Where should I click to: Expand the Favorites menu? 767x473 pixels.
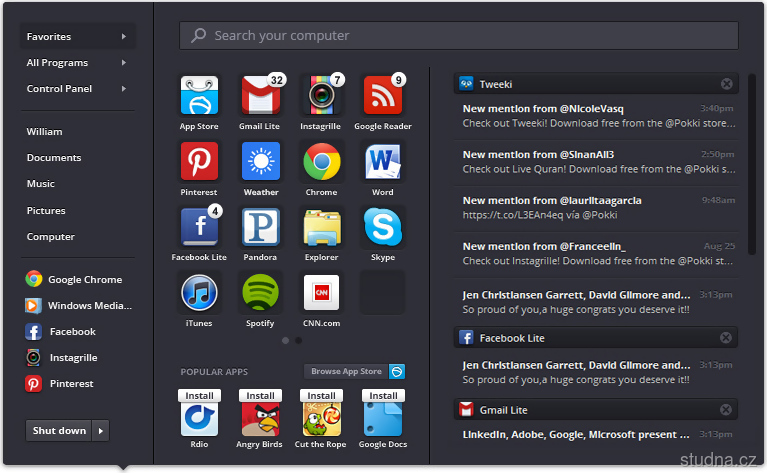click(78, 37)
